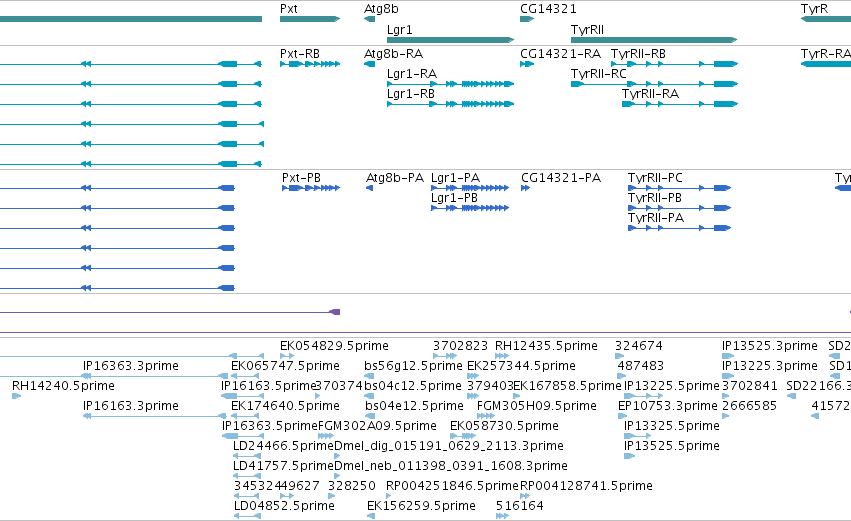The image size is (851, 521).
Task: Click the EK156259.5prime EST label
Action: [x=421, y=506]
